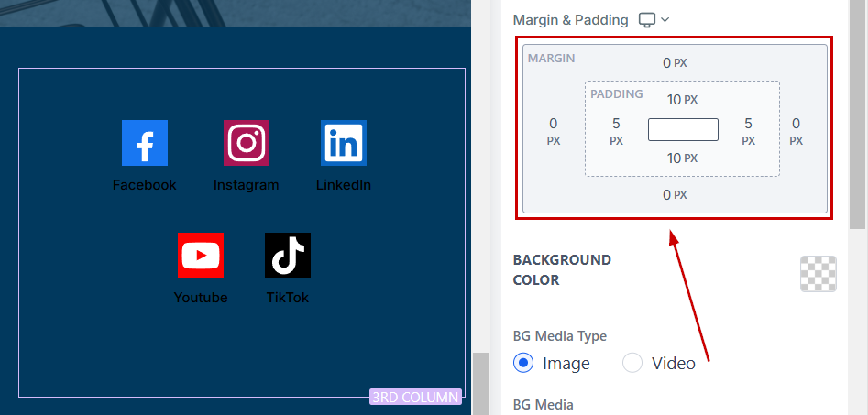Click the desktop device icon
Image resolution: width=868 pixels, height=415 pixels.
647,19
